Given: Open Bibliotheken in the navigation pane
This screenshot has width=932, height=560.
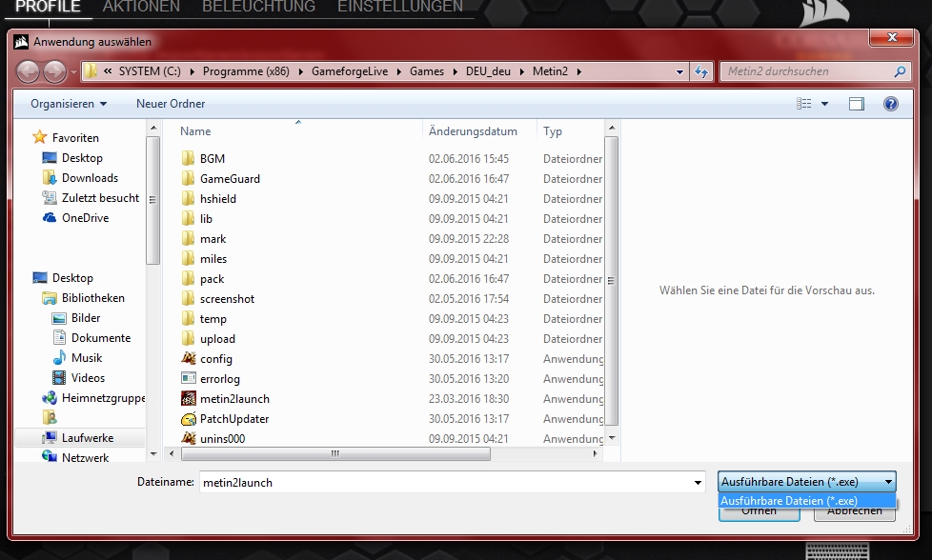Looking at the screenshot, I should click(x=92, y=298).
